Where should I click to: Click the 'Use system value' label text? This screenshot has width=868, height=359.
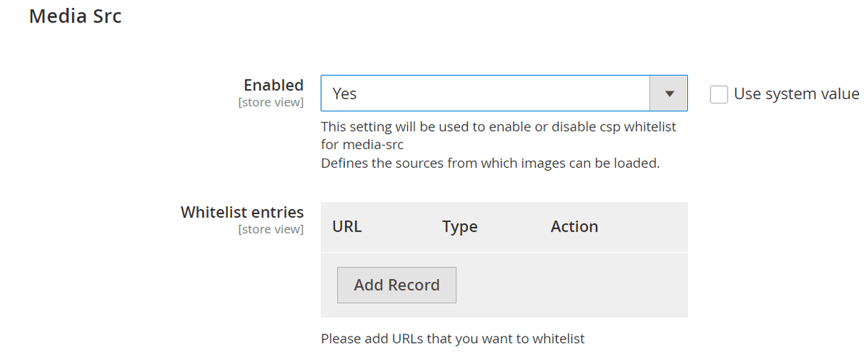796,93
